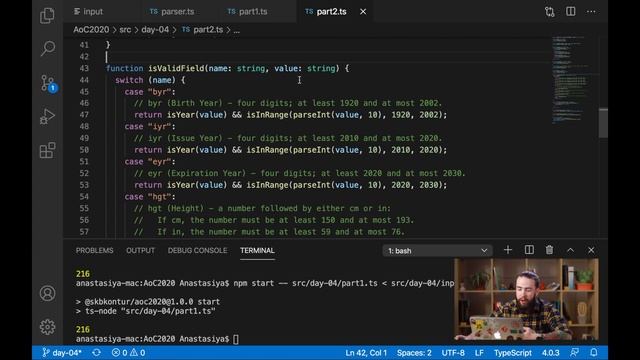Click the feedback icon in status bar
The height and width of the screenshot is (360, 640).
(574, 352)
